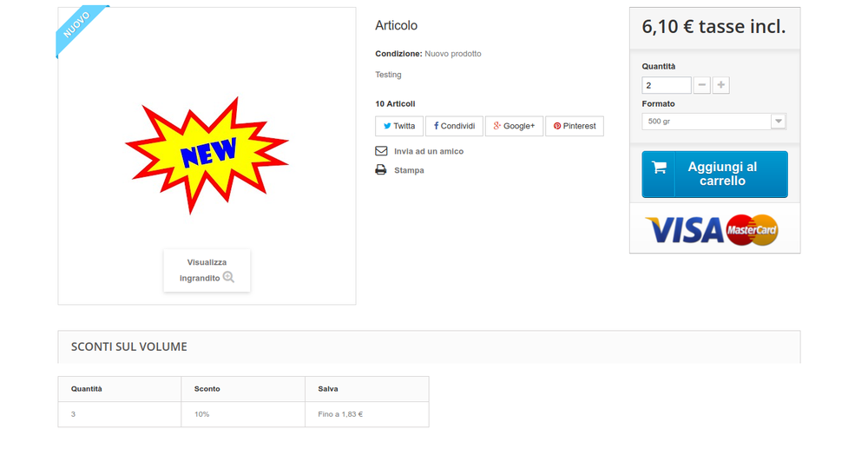This screenshot has width=868, height=475.
Task: Click the NEW starburst product image
Action: pyautogui.click(x=207, y=155)
